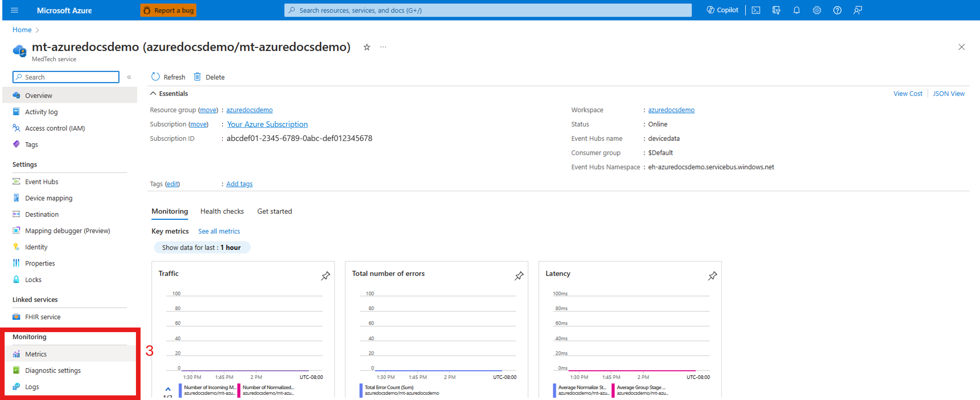The width and height of the screenshot is (980, 400).
Task: Click the Refresh toolbar button
Action: click(x=168, y=77)
